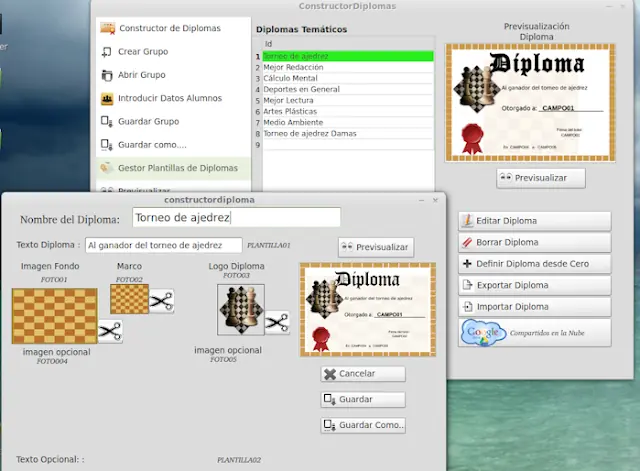This screenshot has width=640, height=471.
Task: Click the Importar Diploma button
Action: (535, 307)
